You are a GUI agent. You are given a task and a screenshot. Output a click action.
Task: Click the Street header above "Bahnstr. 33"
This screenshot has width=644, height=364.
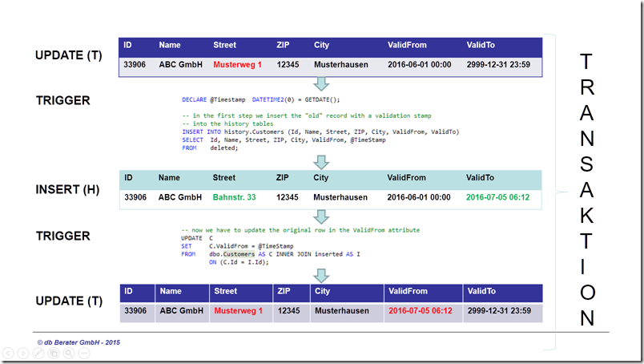tap(223, 178)
